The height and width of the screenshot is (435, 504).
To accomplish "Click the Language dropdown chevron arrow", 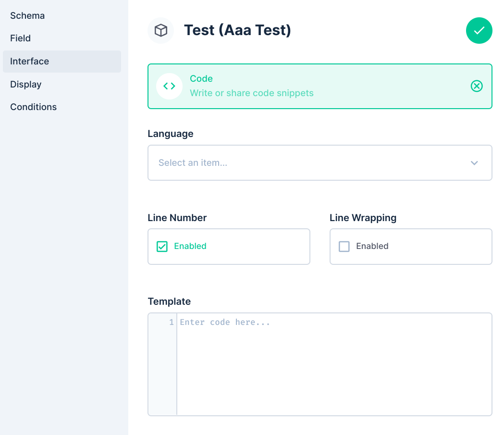I will 474,163.
